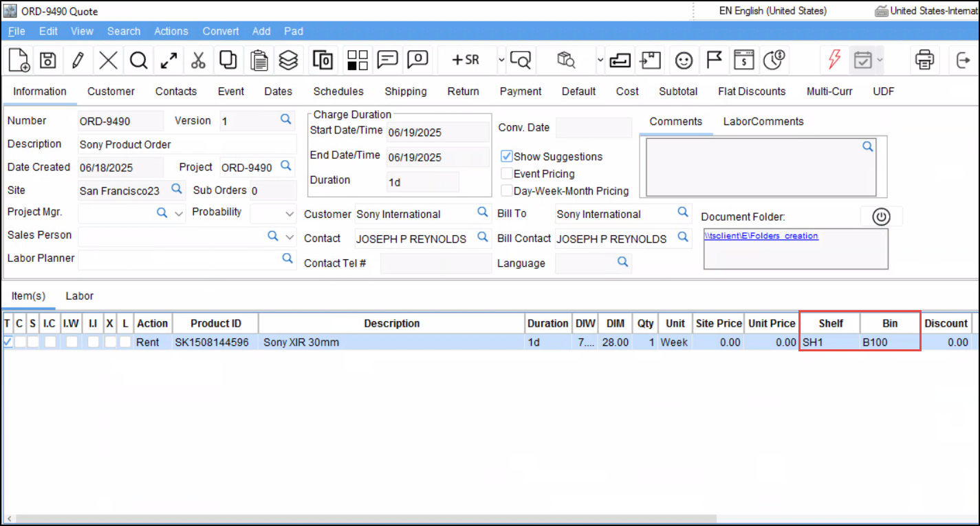The image size is (980, 526).
Task: Click the scissors cut icon
Action: point(198,61)
